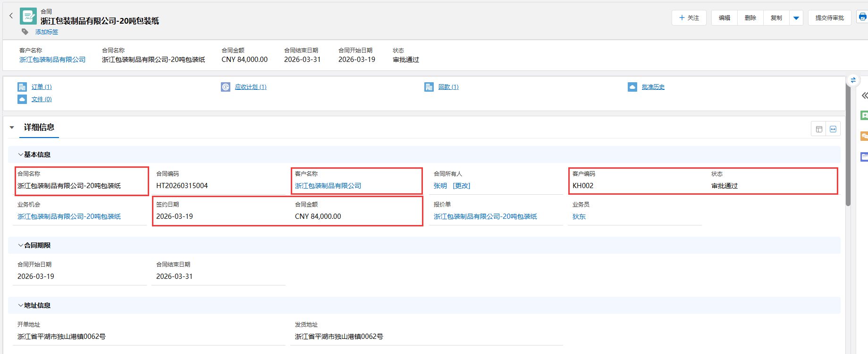
Task: Collapse the 基本信息 section
Action: coord(20,155)
